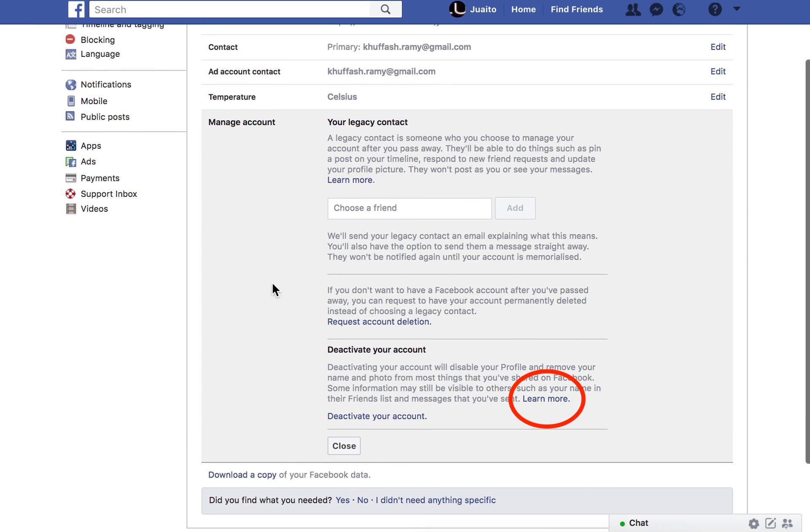Click Deactivate your account link

377,416
